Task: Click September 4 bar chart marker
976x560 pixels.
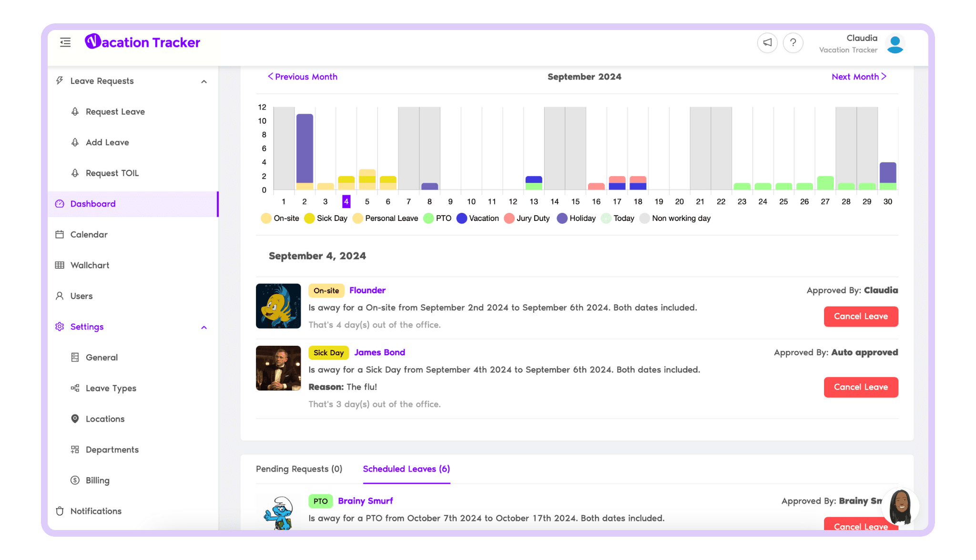Action: point(346,201)
